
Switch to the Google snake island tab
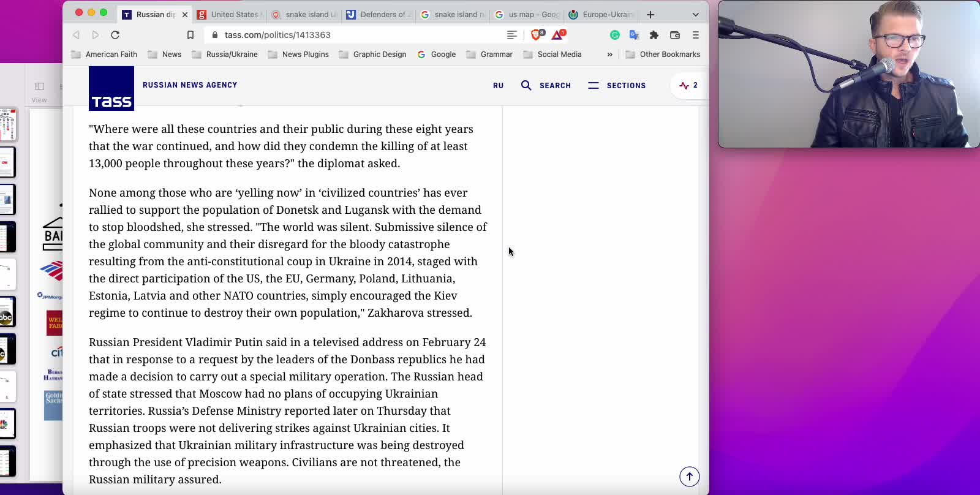(x=454, y=15)
